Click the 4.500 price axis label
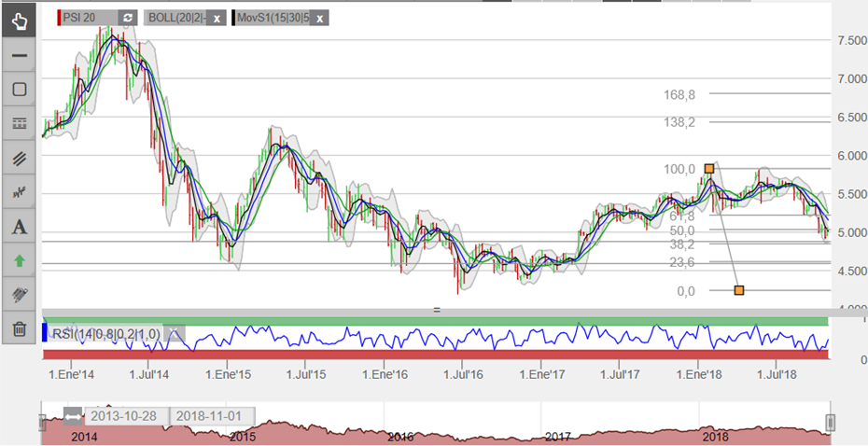The height and width of the screenshot is (446, 868). click(x=852, y=272)
